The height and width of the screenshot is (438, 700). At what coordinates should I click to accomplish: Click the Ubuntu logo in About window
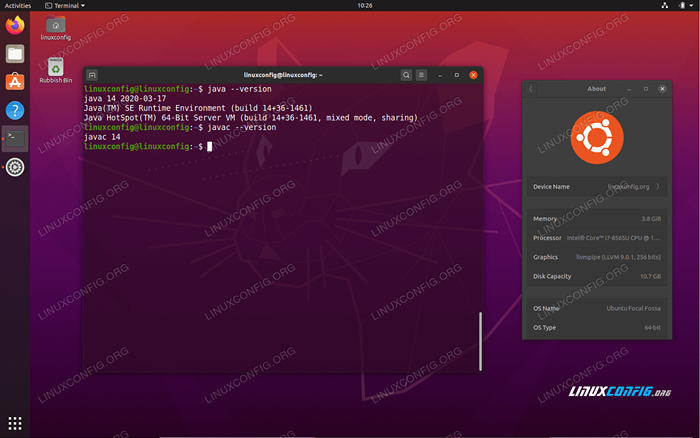[x=597, y=138]
